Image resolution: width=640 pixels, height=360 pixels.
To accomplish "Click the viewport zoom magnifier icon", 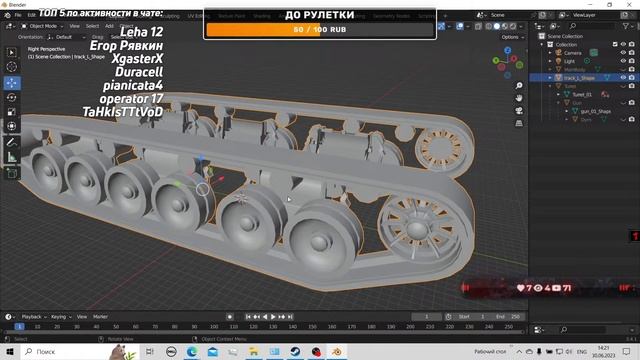I will (519, 86).
